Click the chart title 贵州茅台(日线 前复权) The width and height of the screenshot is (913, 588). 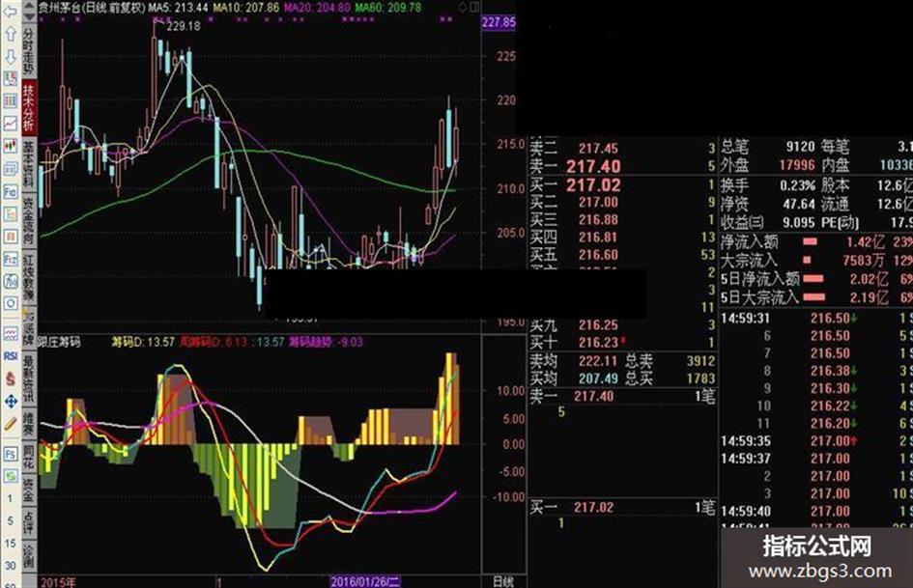[92, 8]
